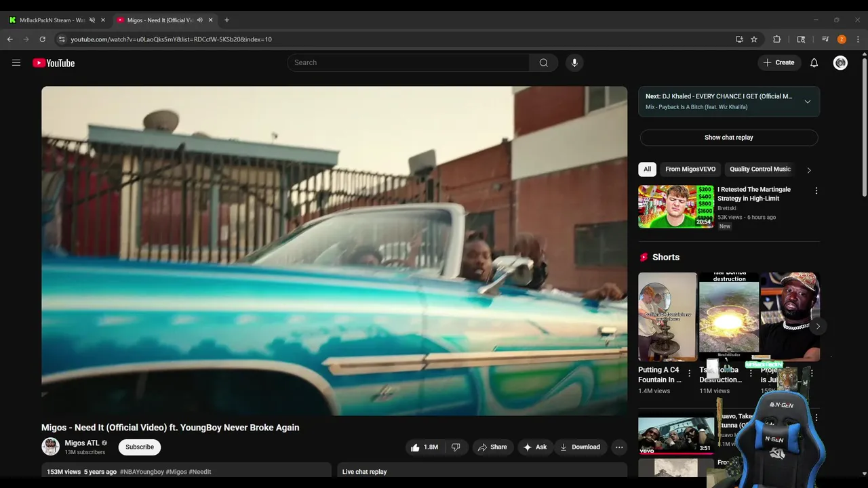Open the Ask AI button
The height and width of the screenshot is (488, 868).
534,447
